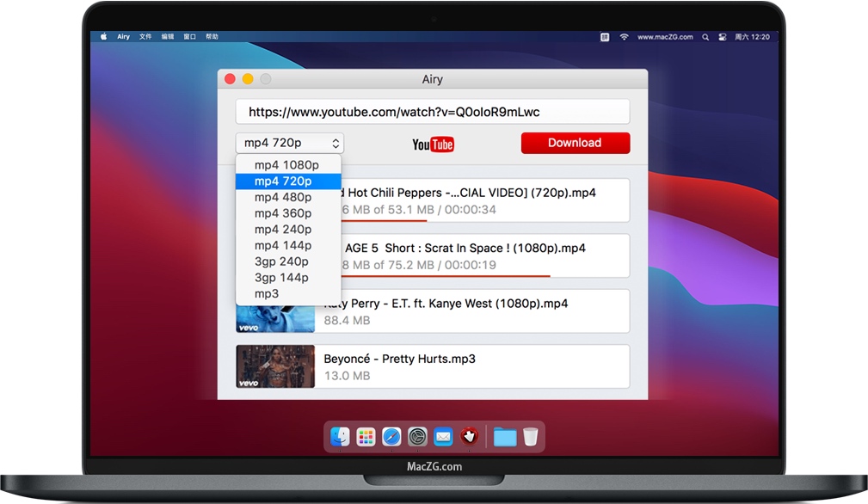The width and height of the screenshot is (868, 504).
Task: Open the Mail app in the Dock
Action: (x=443, y=437)
